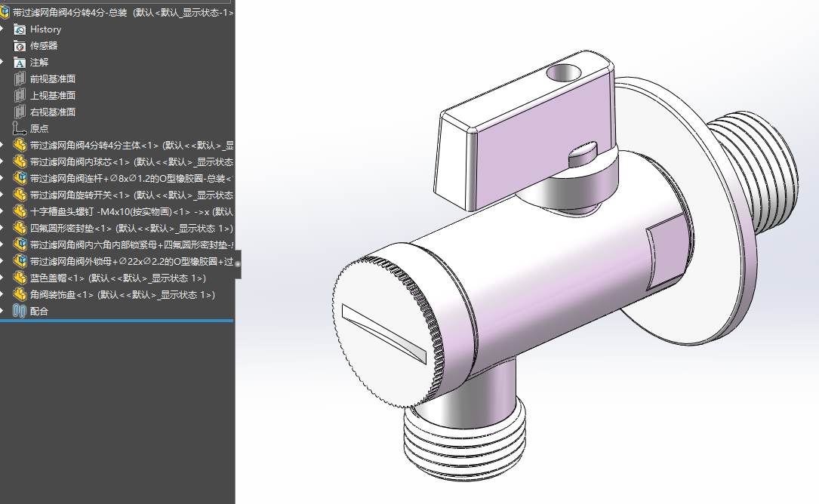
Task: Select the 传感器 tree item
Action: (44, 46)
